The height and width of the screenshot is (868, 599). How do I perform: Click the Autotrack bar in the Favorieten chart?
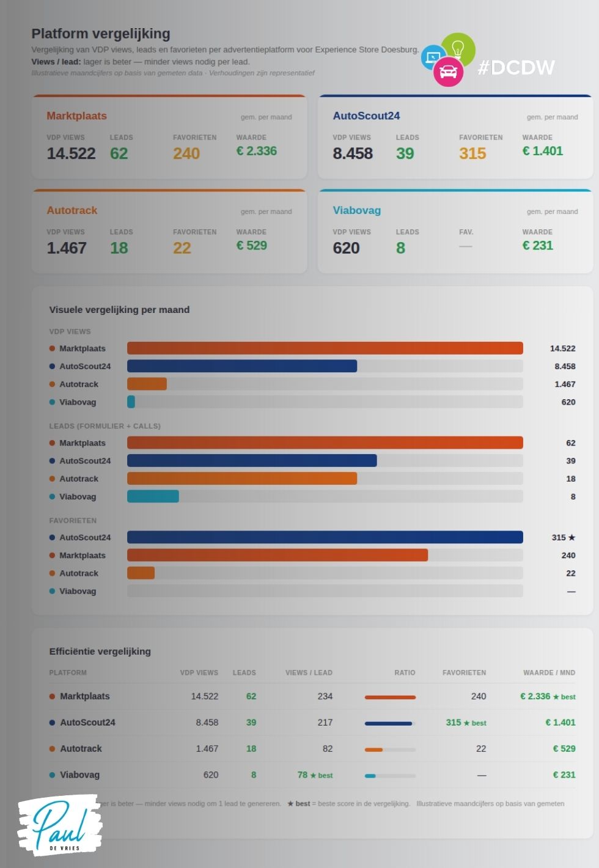pos(141,573)
